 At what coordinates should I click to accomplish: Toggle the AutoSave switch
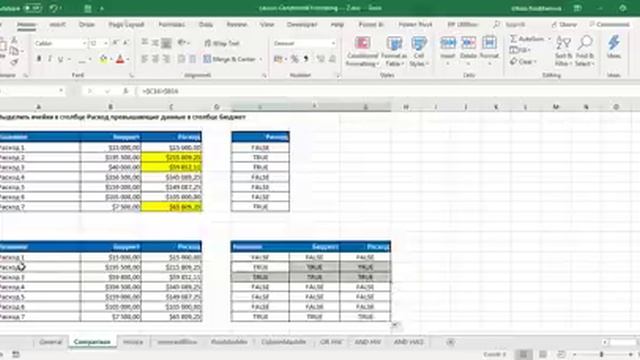tap(32, 8)
